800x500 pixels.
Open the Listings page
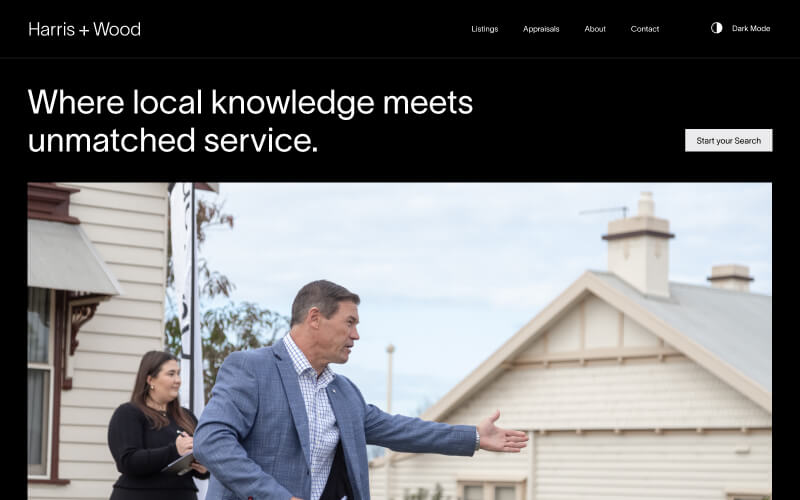[485, 29]
